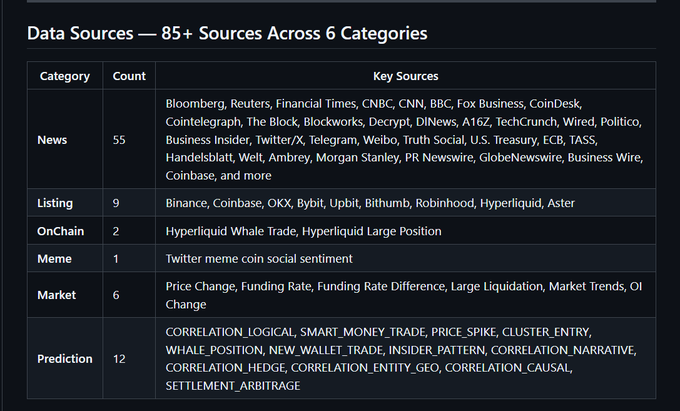Click the 'Market' category cell
680x411 pixels.
(x=65, y=295)
